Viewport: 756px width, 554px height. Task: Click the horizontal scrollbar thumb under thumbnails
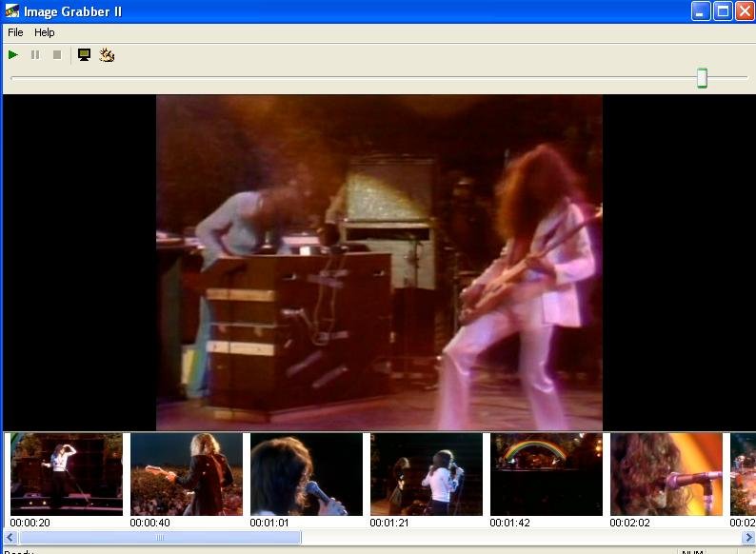pyautogui.click(x=160, y=537)
